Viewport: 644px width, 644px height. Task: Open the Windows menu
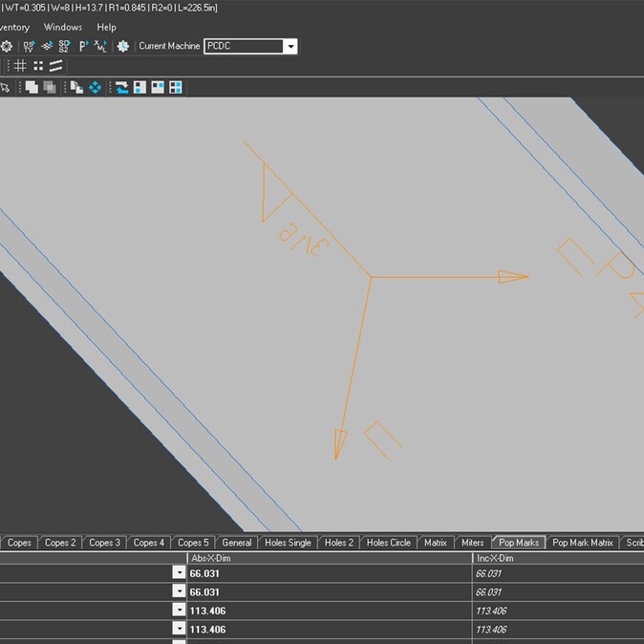click(x=63, y=27)
